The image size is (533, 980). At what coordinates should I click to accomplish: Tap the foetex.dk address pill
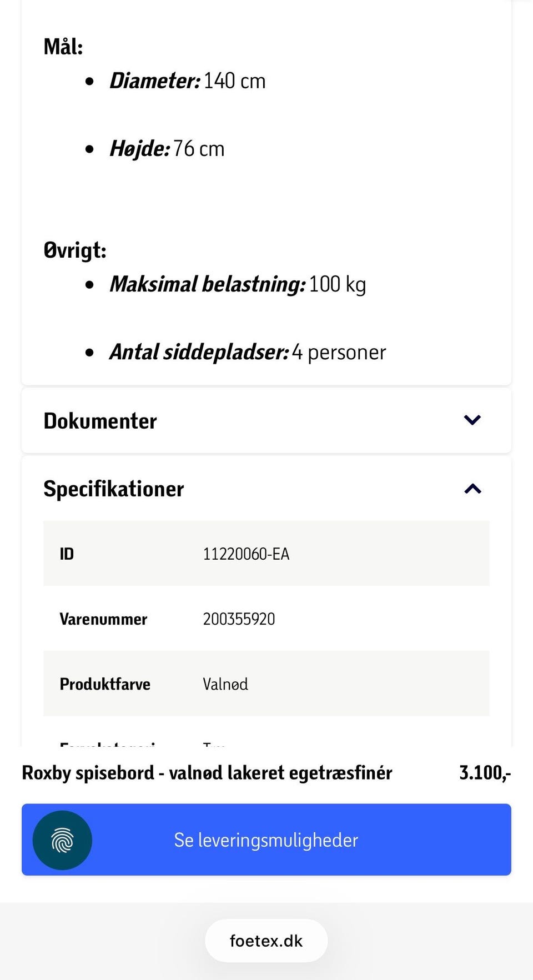(266, 941)
